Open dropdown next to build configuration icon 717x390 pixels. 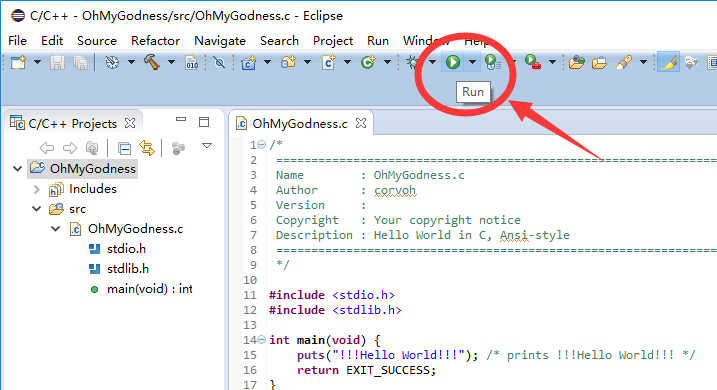pos(131,62)
